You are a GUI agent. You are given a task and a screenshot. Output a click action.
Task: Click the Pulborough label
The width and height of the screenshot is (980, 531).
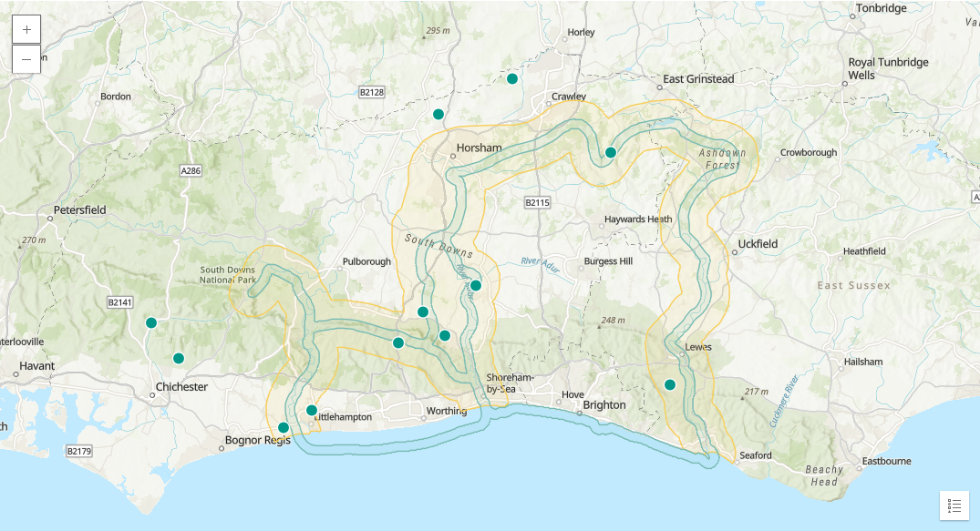[366, 261]
